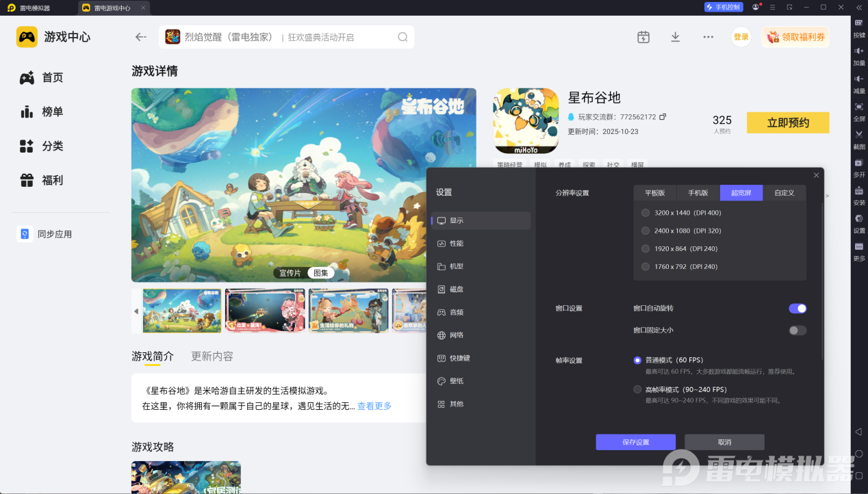Click the window shrink mode icon in title bar
Viewport: 868px width, 494px height.
tap(789, 7)
